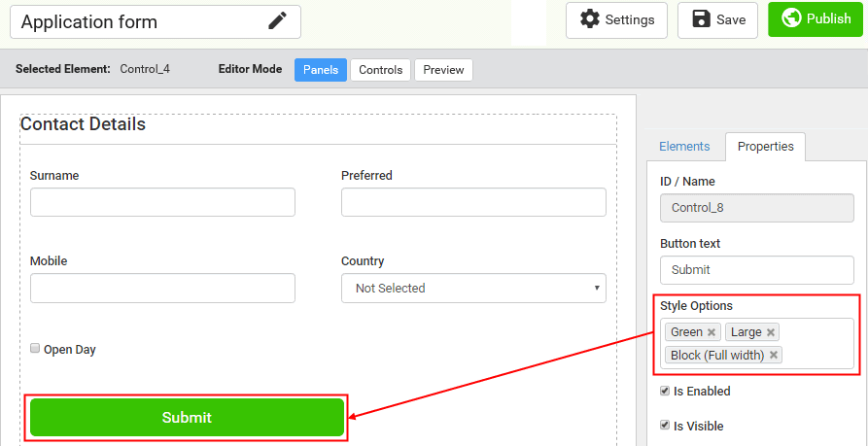868x446 pixels.
Task: Save the form
Action: [718, 20]
